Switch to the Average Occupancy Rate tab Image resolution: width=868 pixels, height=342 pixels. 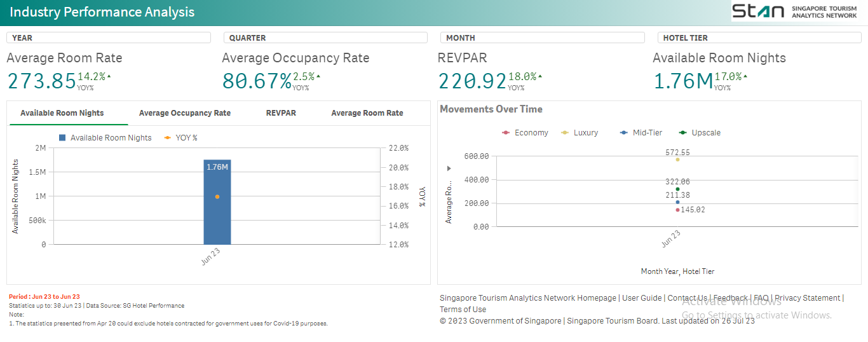click(184, 113)
